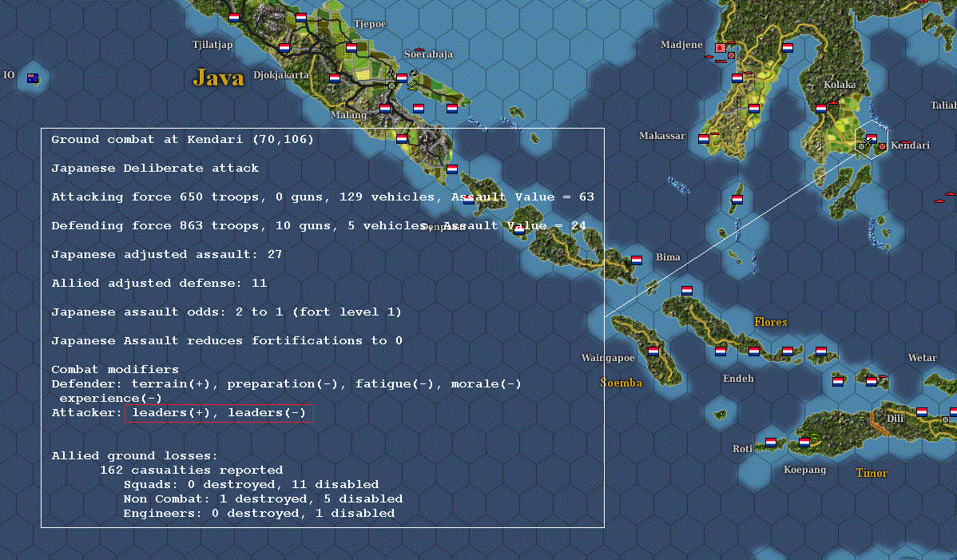Click the unit marker below Soerabaja anchor
Viewport: 957px width, 560px height.
pos(392,86)
